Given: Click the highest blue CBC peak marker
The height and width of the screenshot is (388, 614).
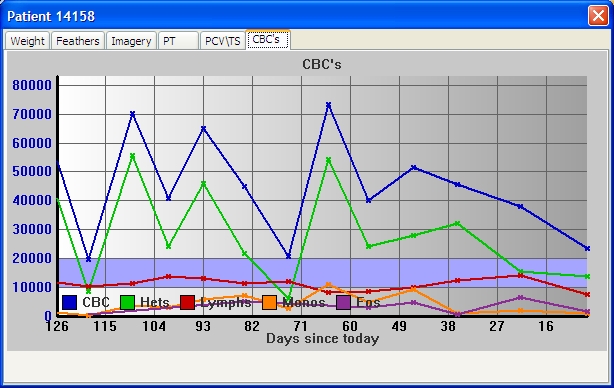Looking at the screenshot, I should pyautogui.click(x=329, y=105).
